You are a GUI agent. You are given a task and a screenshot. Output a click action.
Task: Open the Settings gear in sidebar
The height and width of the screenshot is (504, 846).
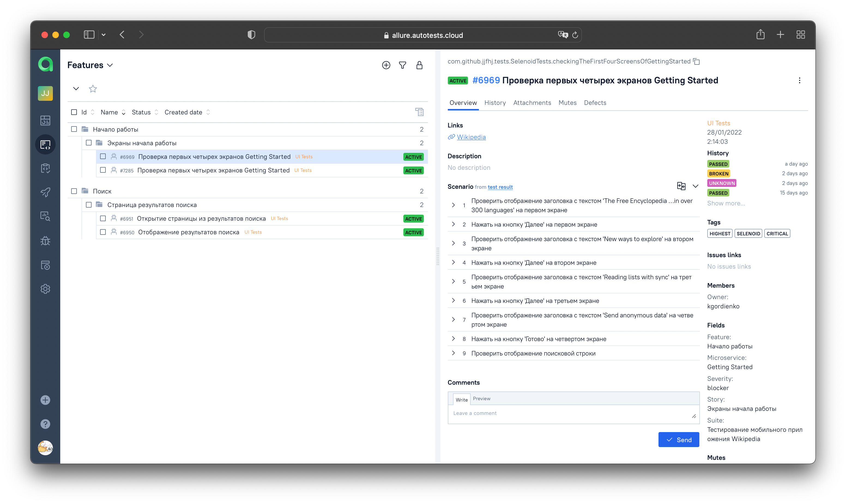click(45, 289)
